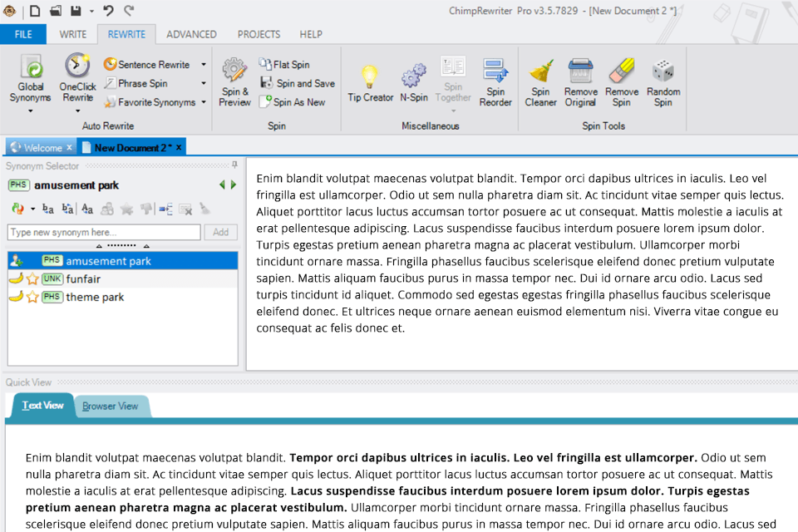The width and height of the screenshot is (798, 532).
Task: Open the ADVANCED ribbon tab
Action: coord(191,34)
